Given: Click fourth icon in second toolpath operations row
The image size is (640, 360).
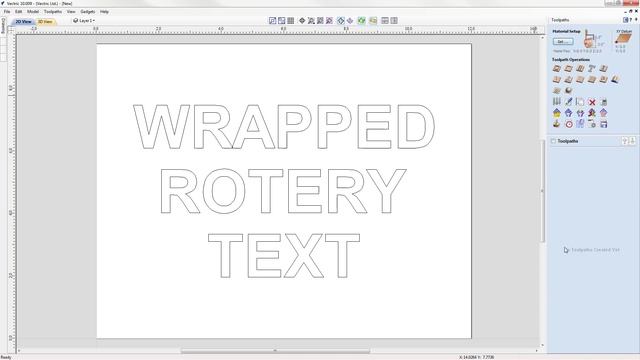Looking at the screenshot, I should (x=592, y=80).
